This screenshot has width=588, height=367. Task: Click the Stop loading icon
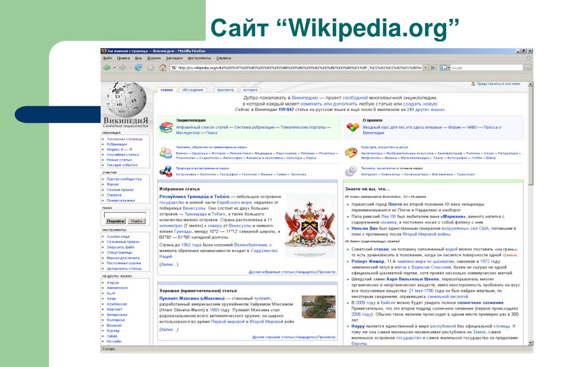(151, 68)
